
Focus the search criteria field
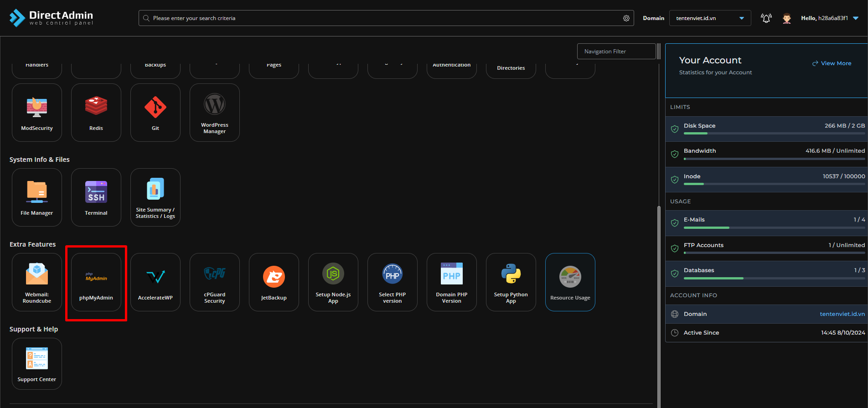point(386,18)
